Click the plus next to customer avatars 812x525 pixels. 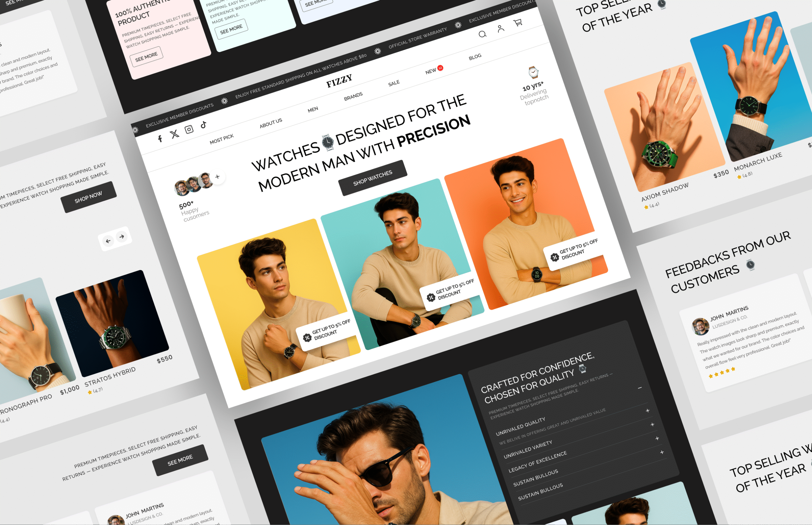coord(218,177)
